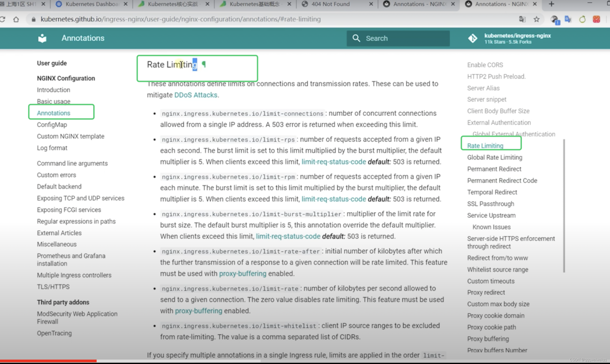Open Prometheus and Grafana installation page

pos(71,260)
